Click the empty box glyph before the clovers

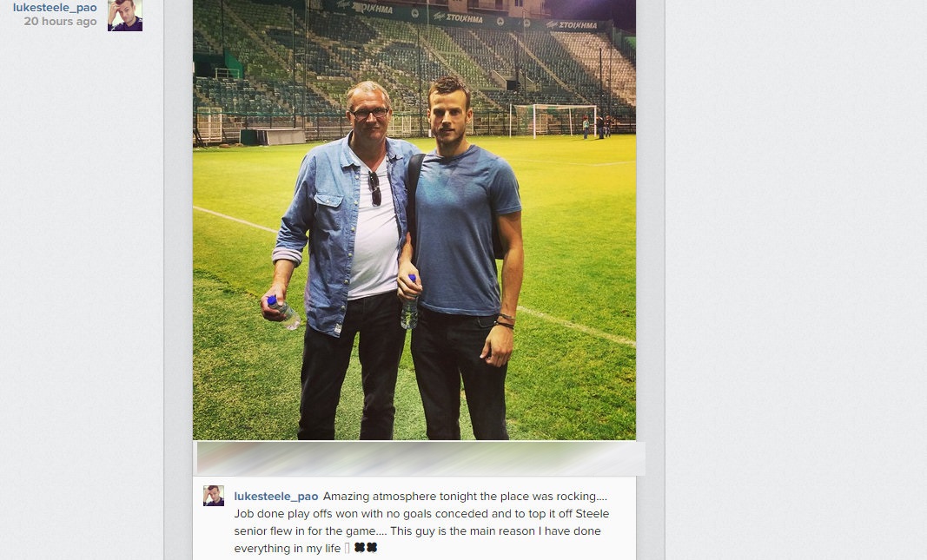click(x=347, y=548)
